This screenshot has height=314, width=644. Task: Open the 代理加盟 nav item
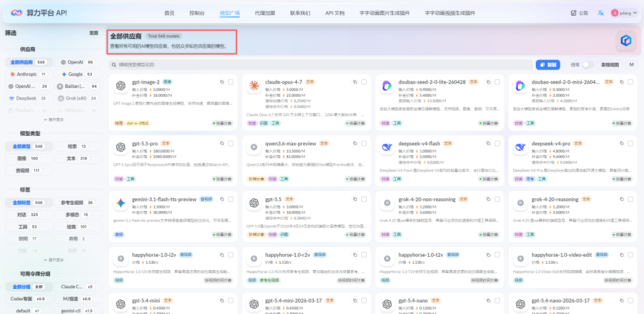point(265,13)
